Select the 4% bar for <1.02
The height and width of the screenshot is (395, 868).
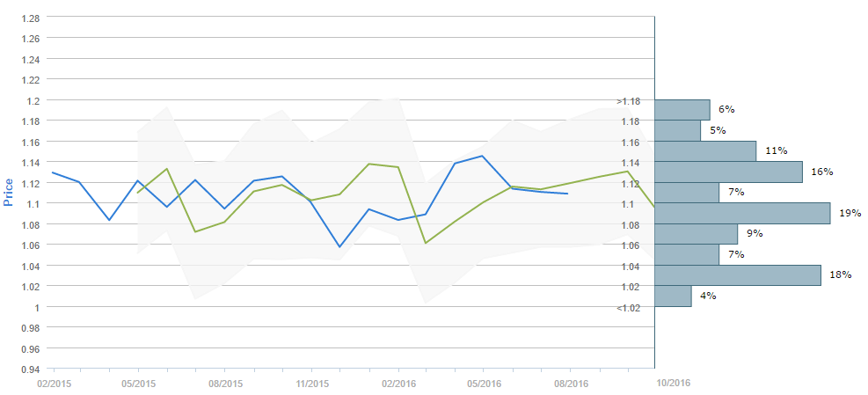coord(673,296)
